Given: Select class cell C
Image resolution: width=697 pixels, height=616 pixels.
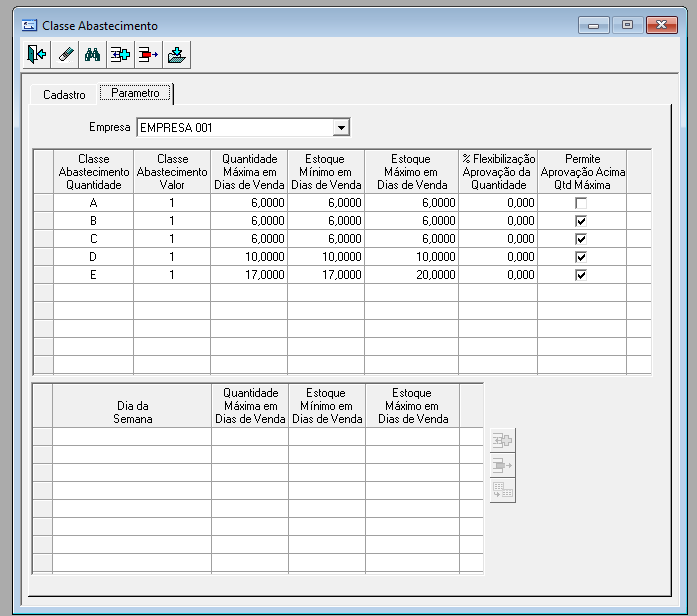Looking at the screenshot, I should (x=93, y=239).
